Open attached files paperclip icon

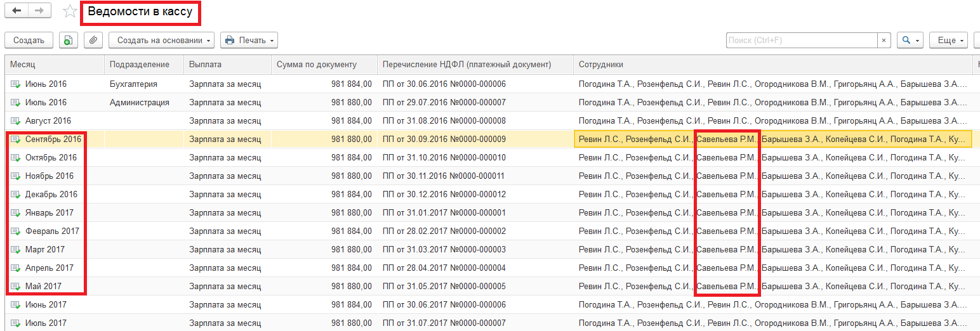93,40
